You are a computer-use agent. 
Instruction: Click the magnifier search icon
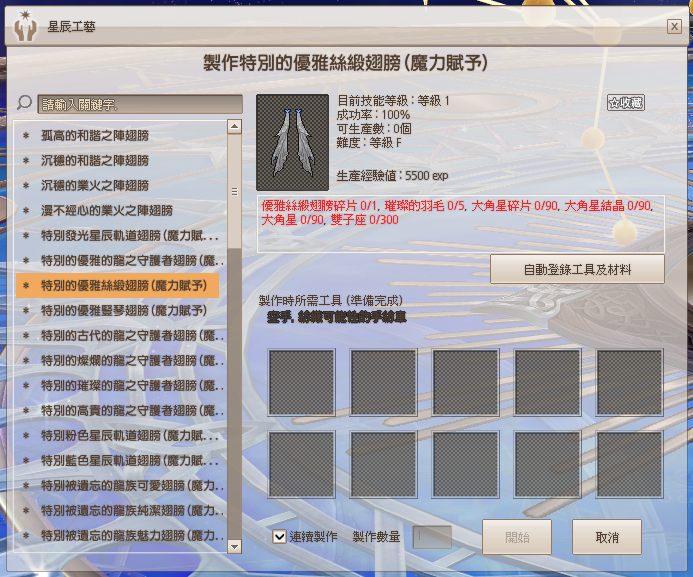tap(25, 104)
